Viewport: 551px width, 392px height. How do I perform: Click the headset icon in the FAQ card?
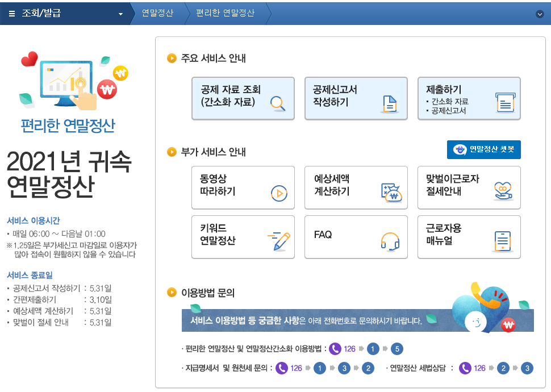390,242
